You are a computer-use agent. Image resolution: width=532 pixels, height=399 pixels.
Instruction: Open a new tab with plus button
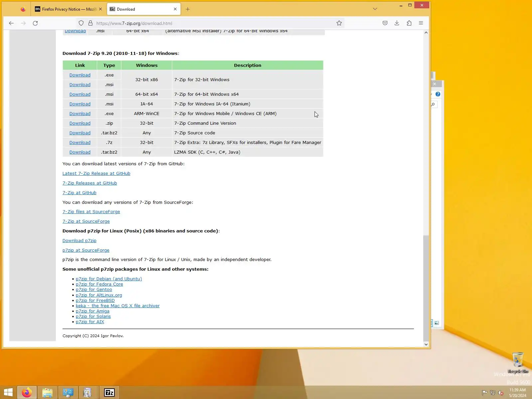pos(188,9)
